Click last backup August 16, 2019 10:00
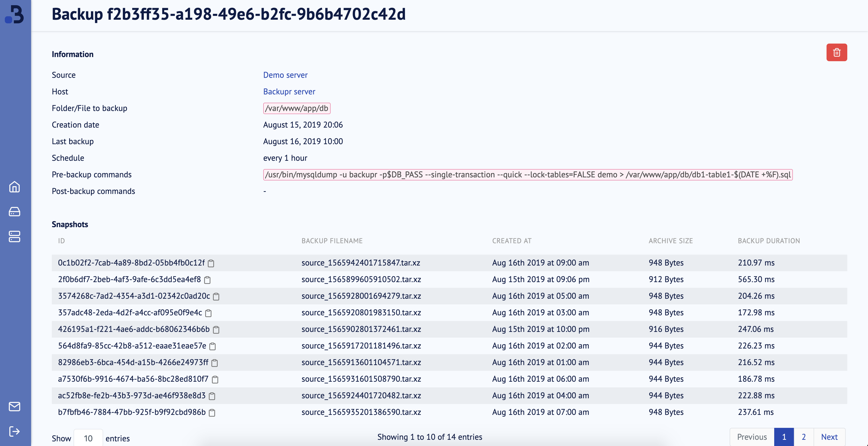Viewport: 868px width, 446px height. pos(303,141)
